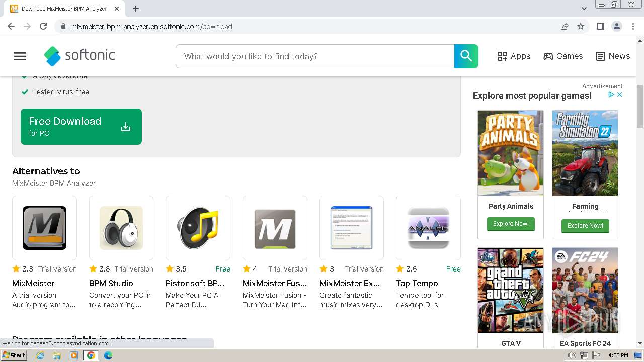Image resolution: width=644 pixels, height=362 pixels.
Task: Open the Chrome three-dot menu
Action: [633, 26]
